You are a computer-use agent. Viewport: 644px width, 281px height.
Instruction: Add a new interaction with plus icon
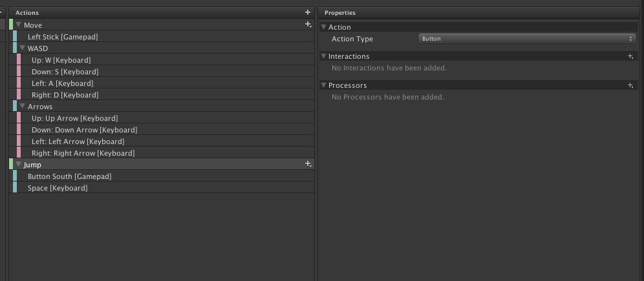click(630, 56)
